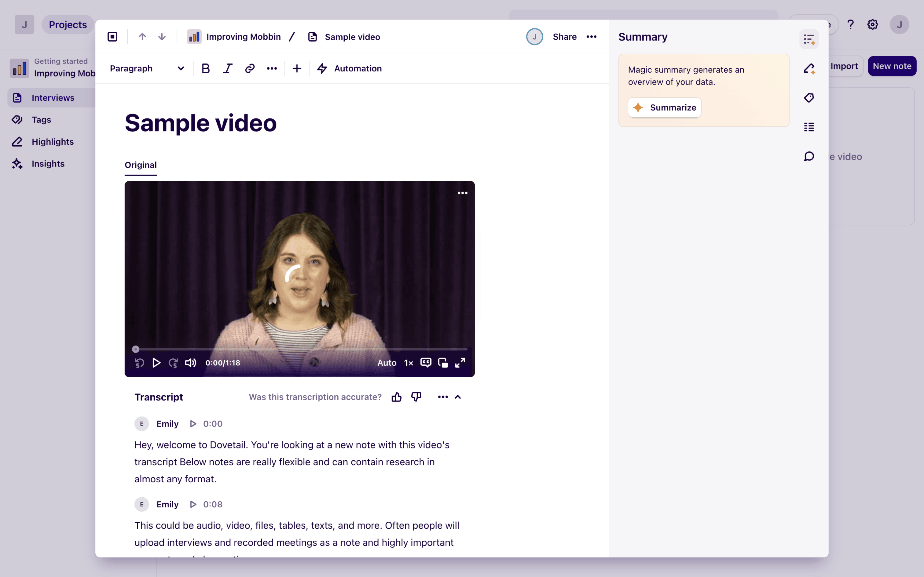Click the Italic formatting icon

coord(228,69)
